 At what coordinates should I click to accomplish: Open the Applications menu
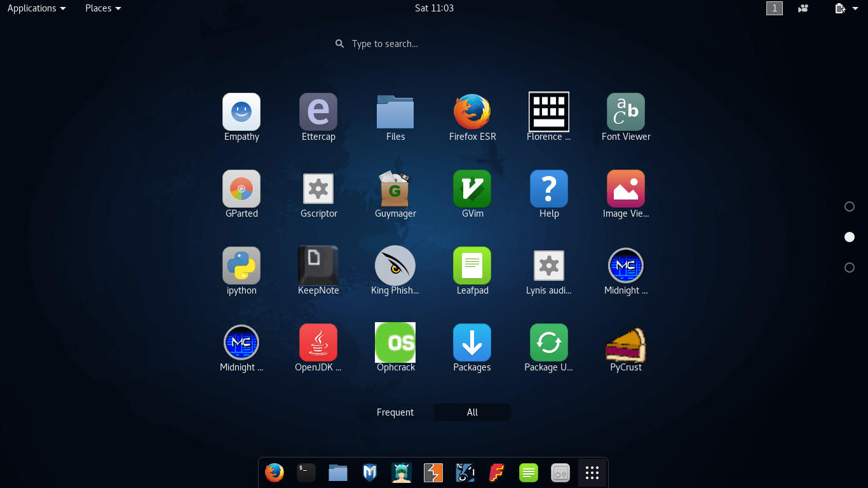pos(36,8)
